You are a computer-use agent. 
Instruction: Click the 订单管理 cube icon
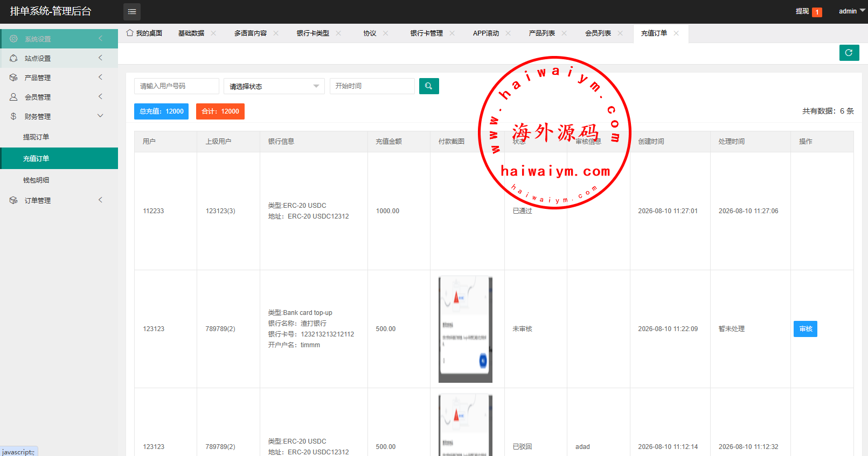click(x=13, y=200)
